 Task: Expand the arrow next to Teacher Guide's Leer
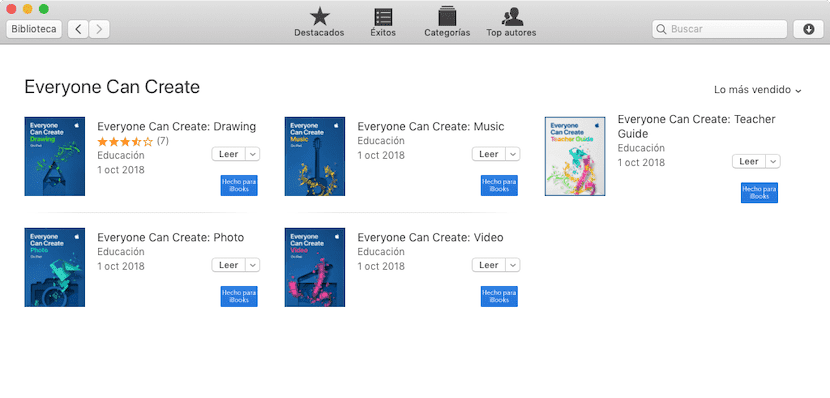[773, 161]
